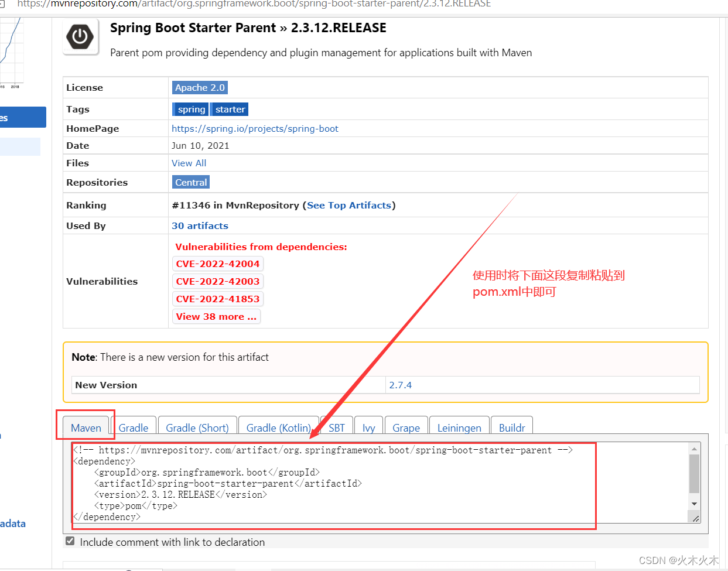
Task: Click View 38 more vulnerabilities
Action: tap(216, 316)
